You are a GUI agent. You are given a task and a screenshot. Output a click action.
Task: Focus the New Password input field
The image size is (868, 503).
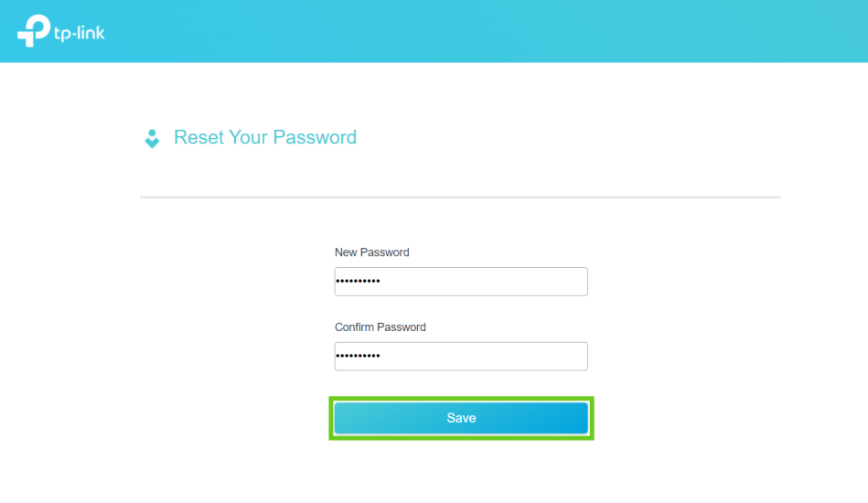pyautogui.click(x=461, y=282)
